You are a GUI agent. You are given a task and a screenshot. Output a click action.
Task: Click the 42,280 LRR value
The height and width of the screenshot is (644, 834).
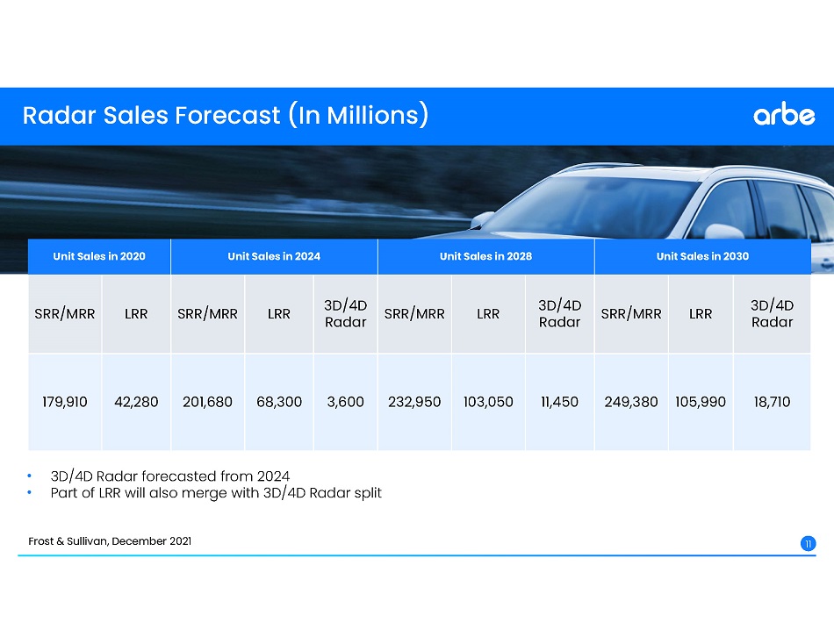(136, 402)
